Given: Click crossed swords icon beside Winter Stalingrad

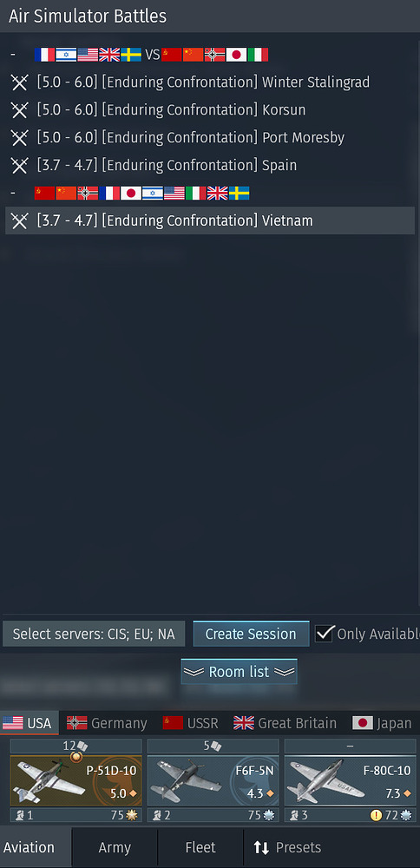Looking at the screenshot, I should [19, 82].
